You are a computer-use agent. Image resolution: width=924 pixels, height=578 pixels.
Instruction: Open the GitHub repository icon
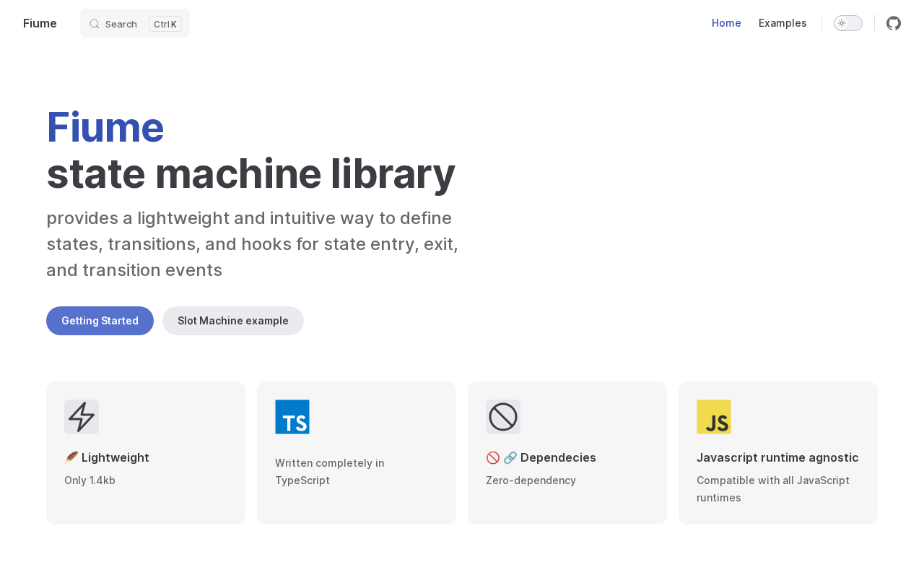pos(894,23)
